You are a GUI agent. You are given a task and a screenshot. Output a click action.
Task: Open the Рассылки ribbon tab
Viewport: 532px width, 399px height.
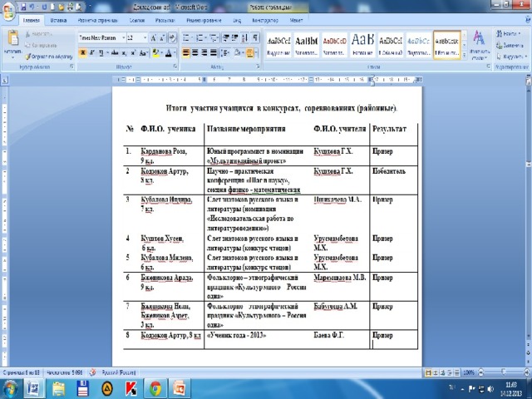(165, 20)
